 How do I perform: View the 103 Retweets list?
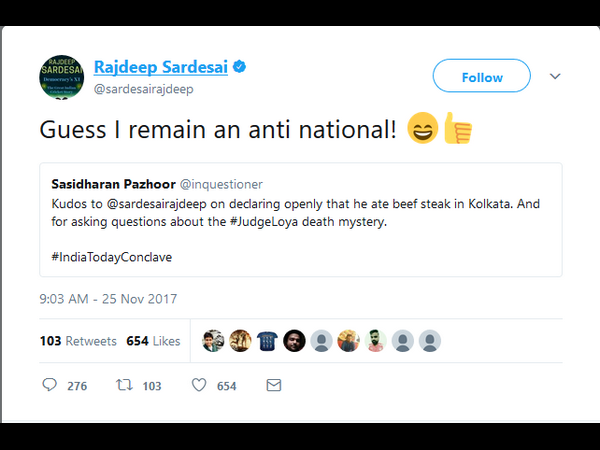pos(78,341)
